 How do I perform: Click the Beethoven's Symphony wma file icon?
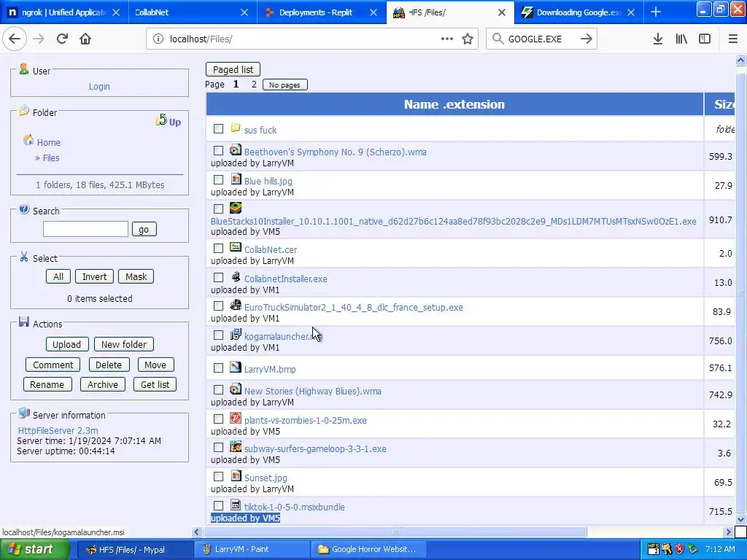[236, 150]
